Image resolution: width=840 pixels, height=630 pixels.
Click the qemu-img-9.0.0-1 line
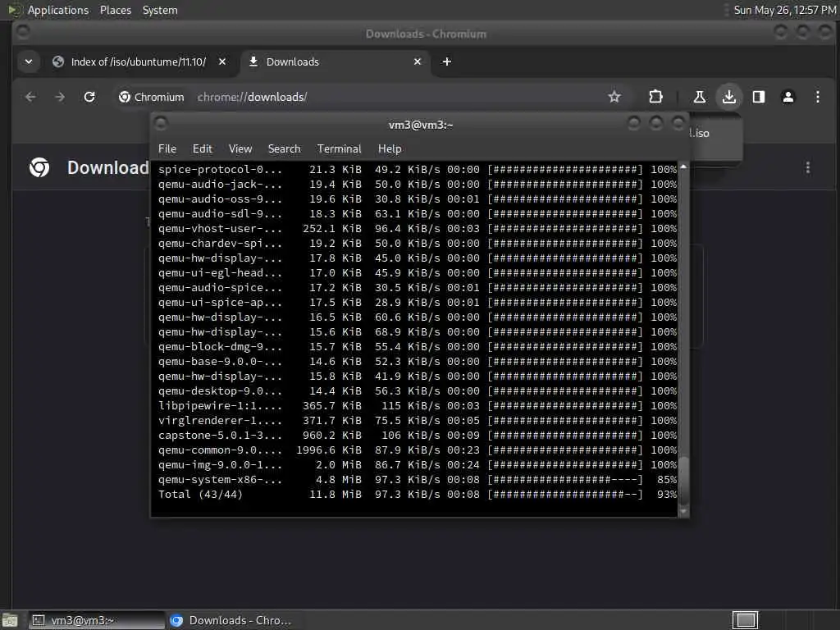click(x=418, y=465)
